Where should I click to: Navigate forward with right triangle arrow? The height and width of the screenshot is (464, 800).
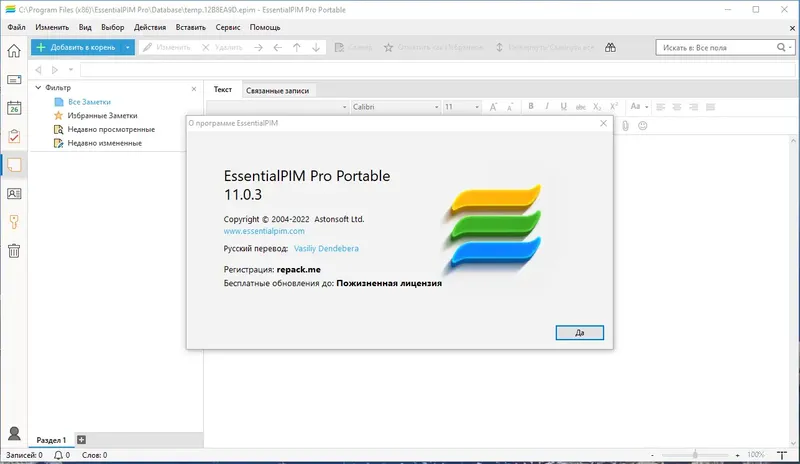(x=55, y=70)
